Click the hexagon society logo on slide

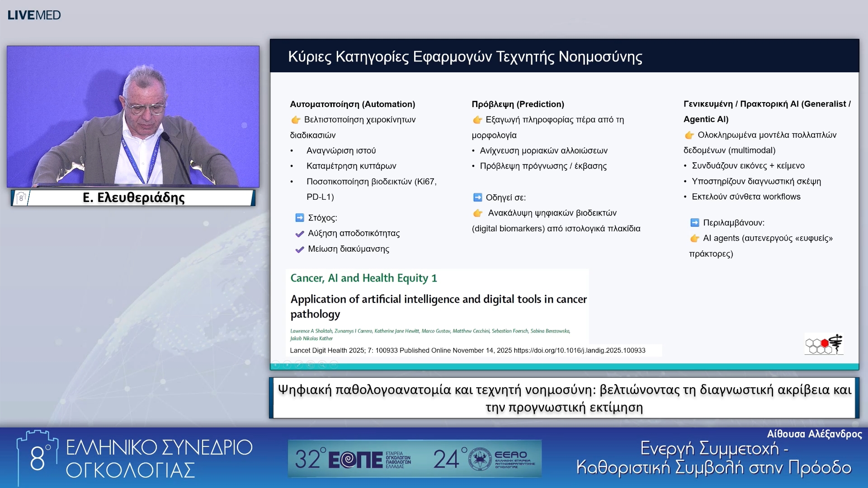[x=824, y=344]
